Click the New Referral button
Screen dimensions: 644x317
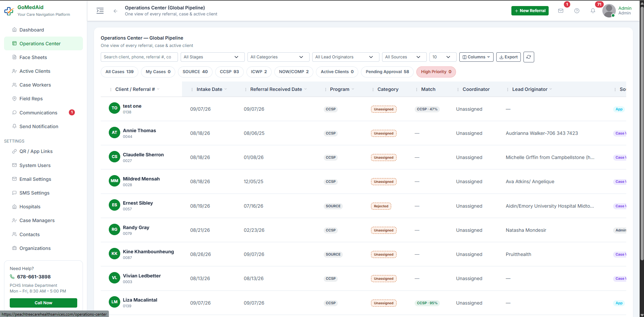pyautogui.click(x=530, y=11)
